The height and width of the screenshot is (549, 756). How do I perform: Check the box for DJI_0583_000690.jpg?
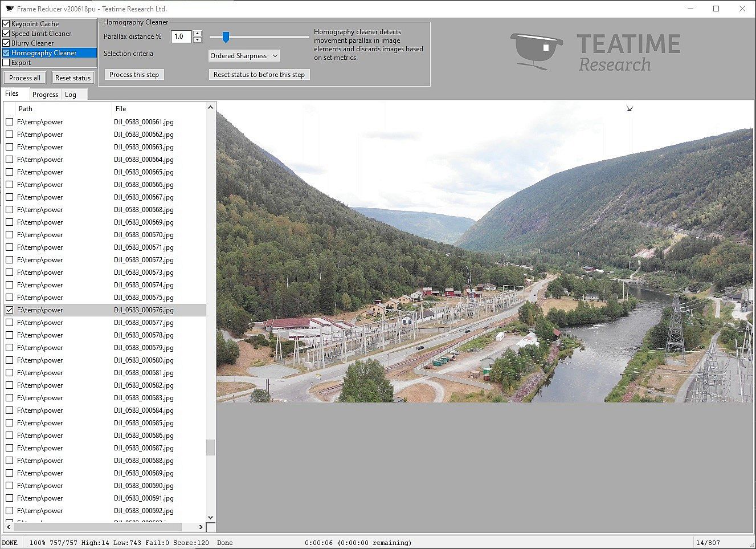tap(9, 486)
